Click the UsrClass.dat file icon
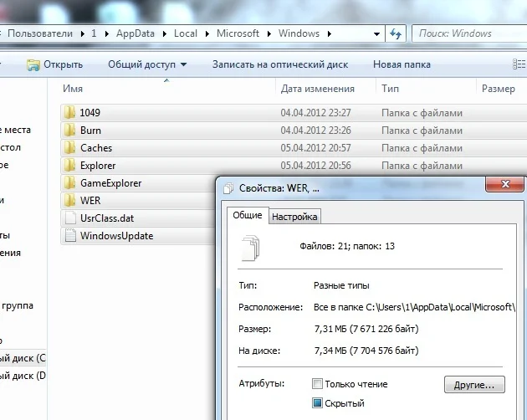This screenshot has height=420, width=527. tap(70, 218)
